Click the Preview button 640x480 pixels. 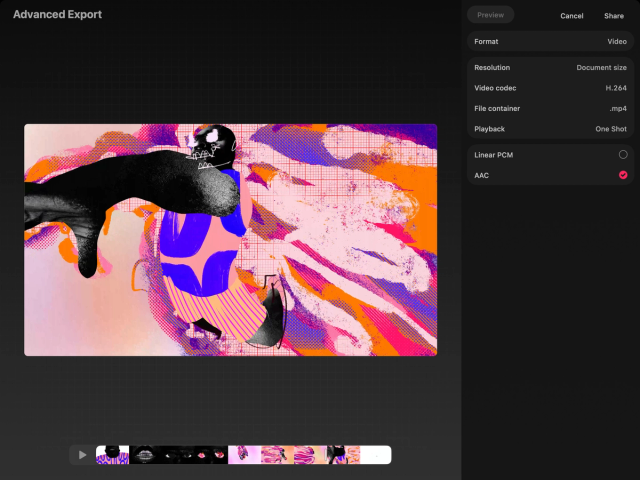(x=490, y=15)
